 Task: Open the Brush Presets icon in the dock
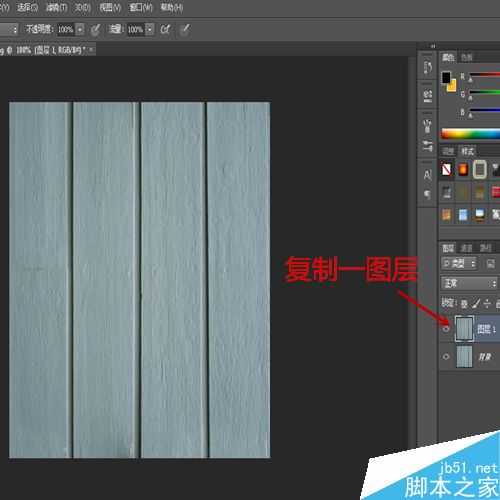(x=428, y=145)
